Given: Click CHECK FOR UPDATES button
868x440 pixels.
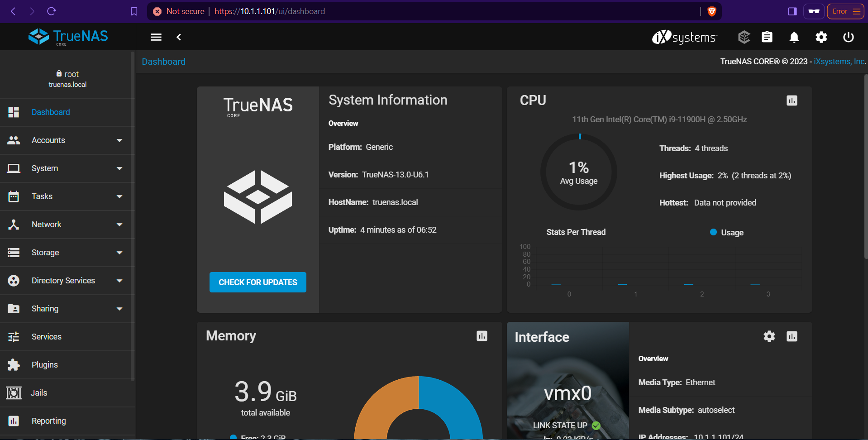Looking at the screenshot, I should pos(258,282).
